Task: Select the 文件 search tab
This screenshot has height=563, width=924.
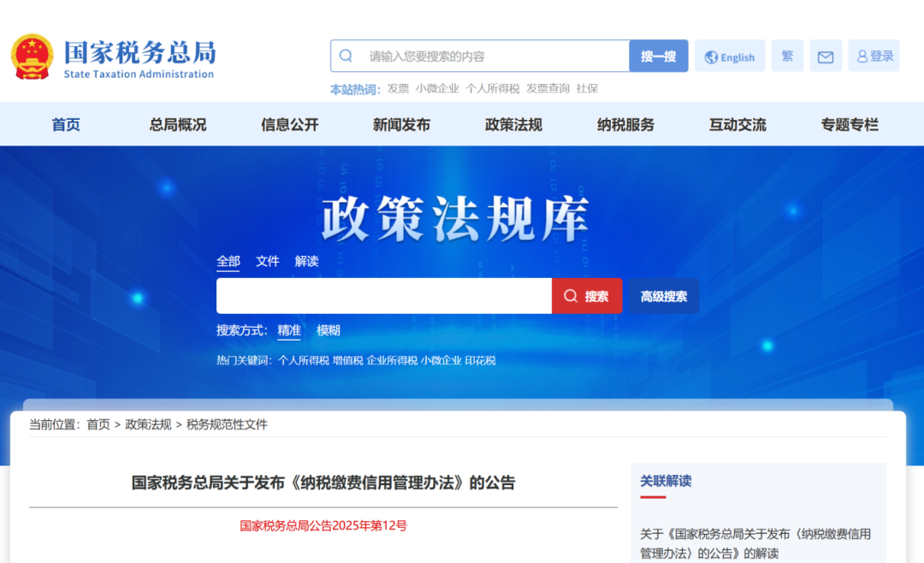Action: tap(268, 261)
